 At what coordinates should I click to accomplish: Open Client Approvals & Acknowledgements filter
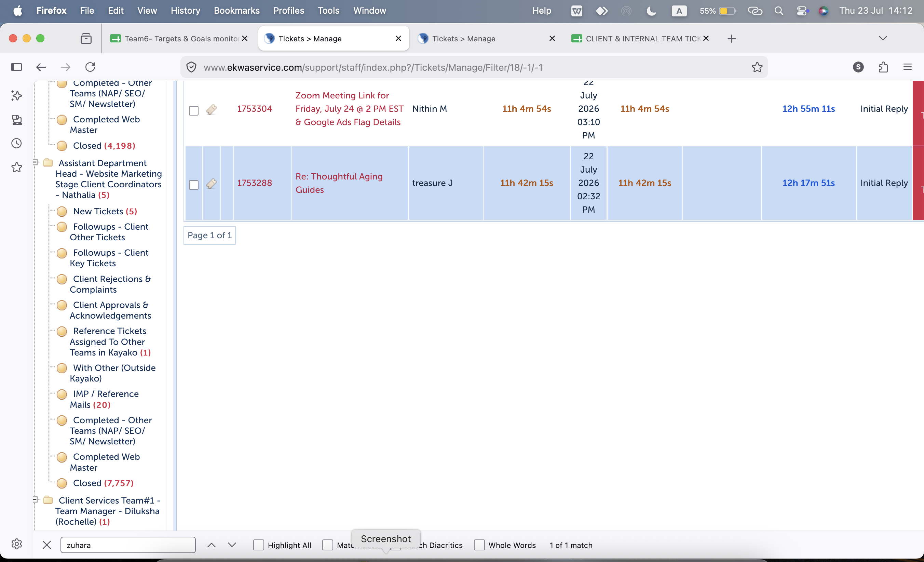(x=110, y=310)
